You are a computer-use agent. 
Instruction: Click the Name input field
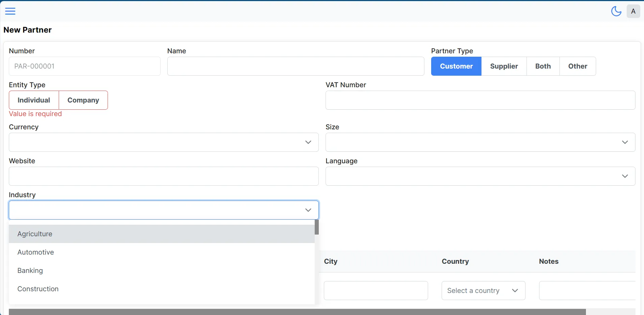pos(295,66)
